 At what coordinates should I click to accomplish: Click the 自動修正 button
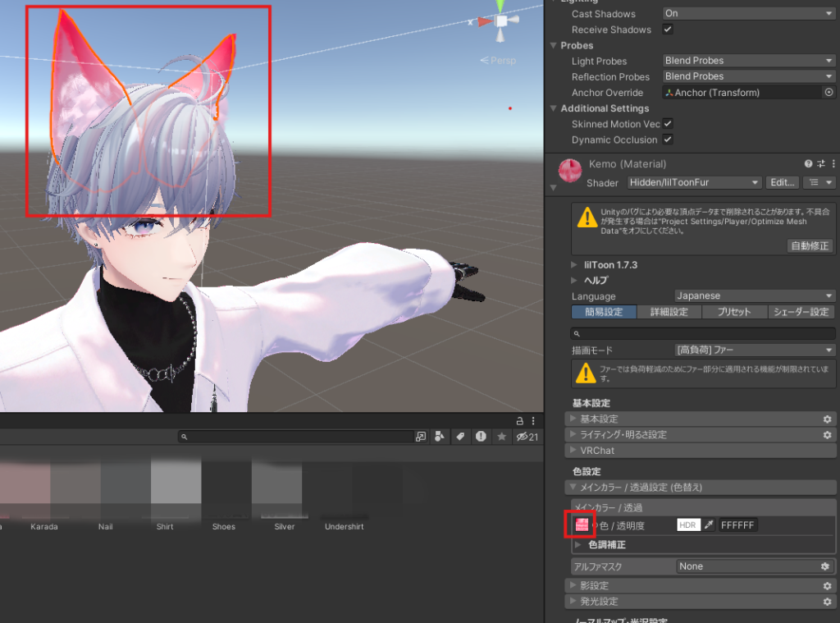pyautogui.click(x=810, y=245)
